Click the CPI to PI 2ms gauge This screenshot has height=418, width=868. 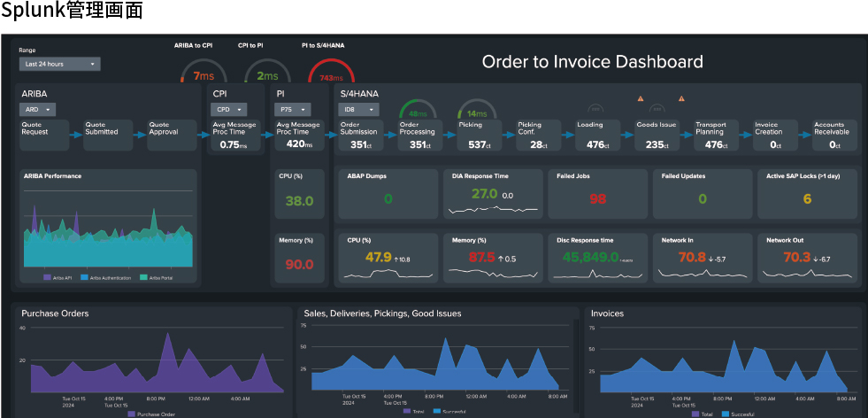(268, 72)
